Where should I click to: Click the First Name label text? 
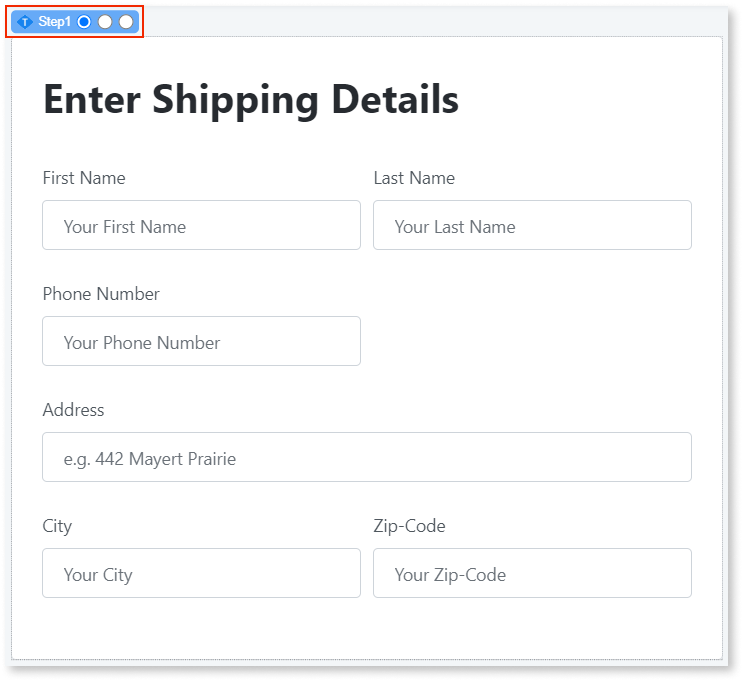coord(84,178)
